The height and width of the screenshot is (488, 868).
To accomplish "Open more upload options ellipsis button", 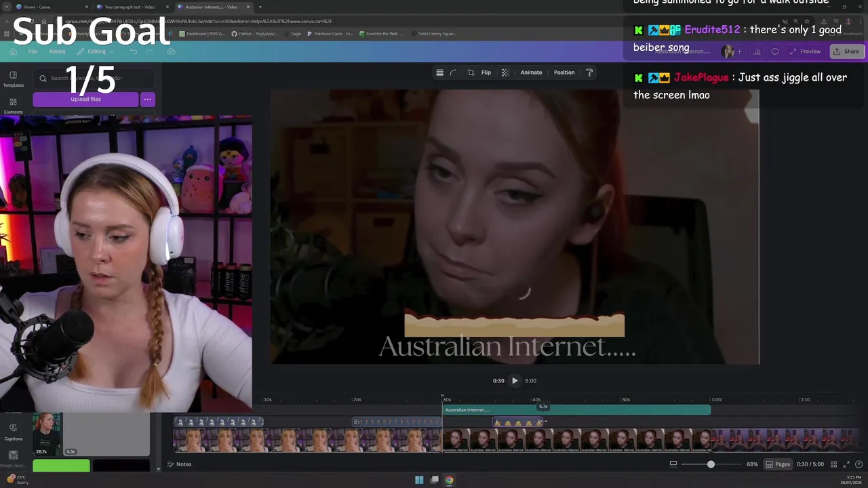I will click(147, 100).
